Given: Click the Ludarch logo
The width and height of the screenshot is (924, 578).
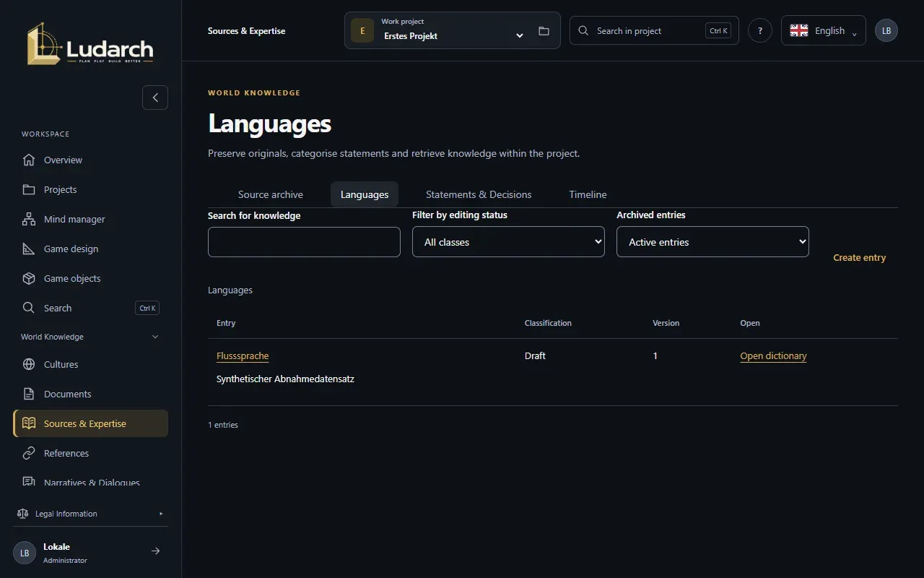Looking at the screenshot, I should (x=90, y=44).
